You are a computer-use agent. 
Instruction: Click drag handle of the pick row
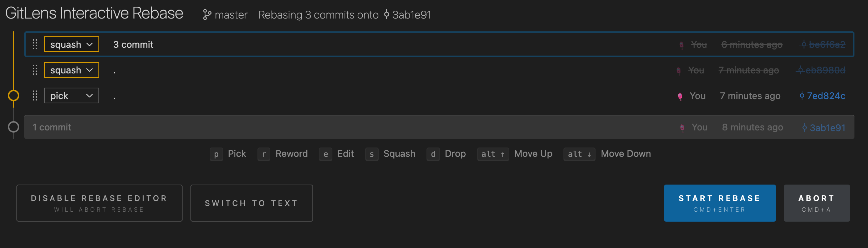35,96
